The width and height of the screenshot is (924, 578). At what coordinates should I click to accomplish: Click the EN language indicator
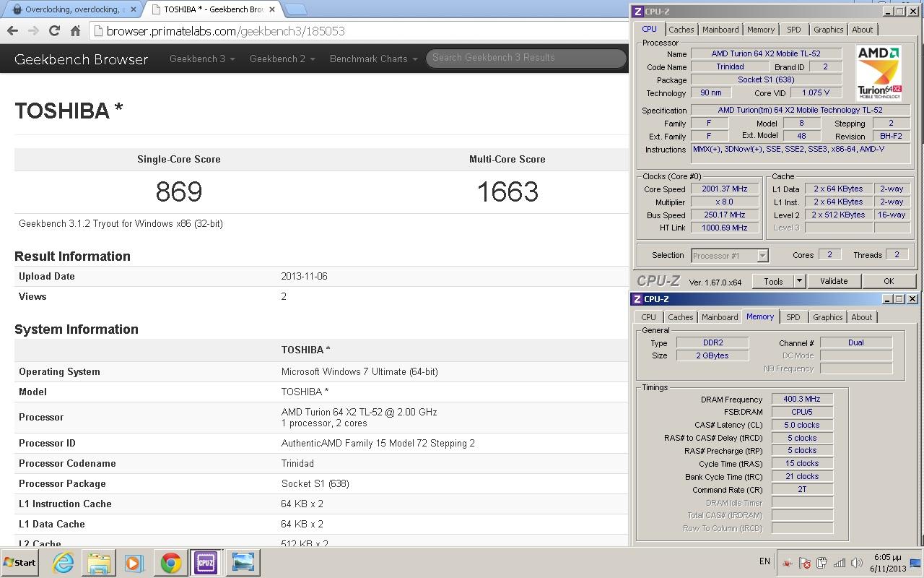pos(764,561)
